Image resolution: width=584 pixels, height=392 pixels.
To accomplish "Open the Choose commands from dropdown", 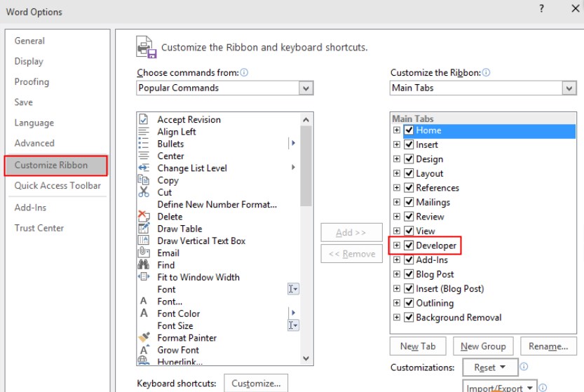I will click(306, 88).
